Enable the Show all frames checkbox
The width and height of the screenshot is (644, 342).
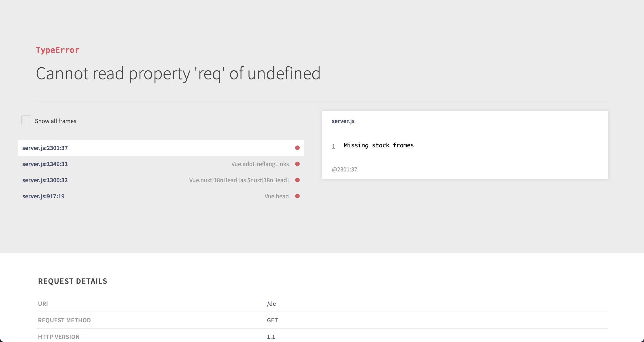click(x=26, y=121)
